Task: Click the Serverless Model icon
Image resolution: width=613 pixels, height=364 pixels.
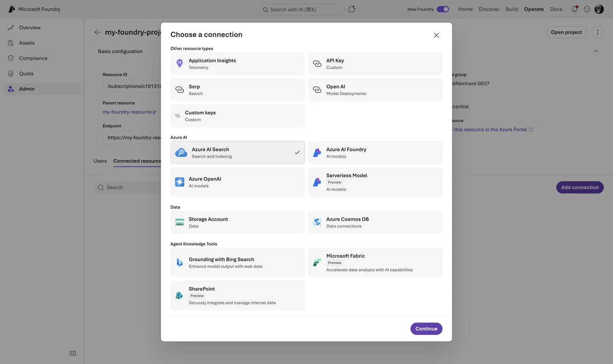Action: point(317,182)
